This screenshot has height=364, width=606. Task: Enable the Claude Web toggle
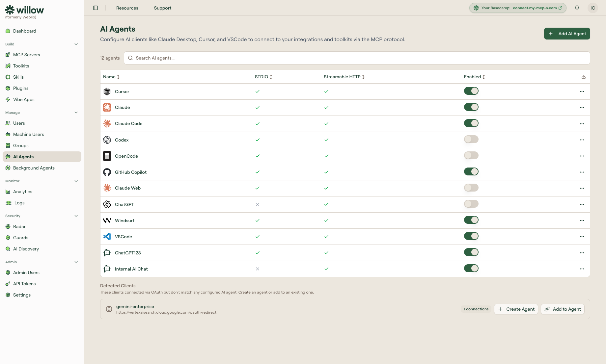tap(471, 188)
